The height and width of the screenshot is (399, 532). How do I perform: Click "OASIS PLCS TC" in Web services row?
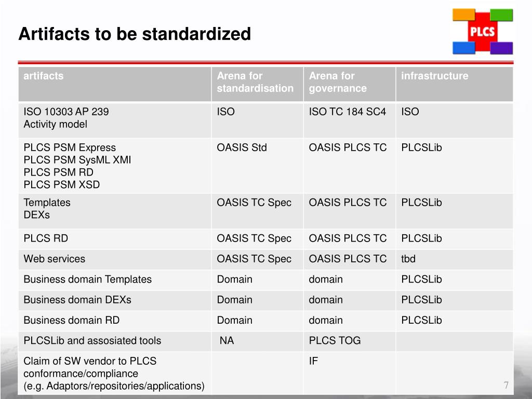click(348, 259)
